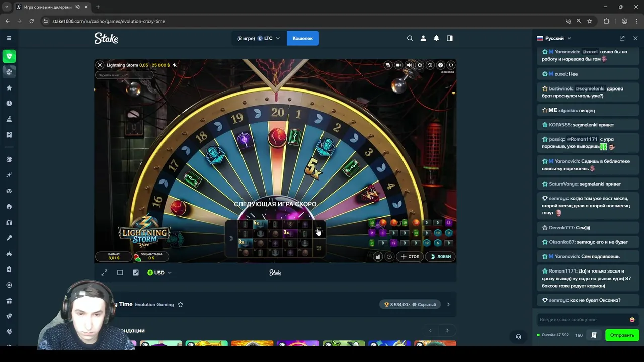The image size is (644, 362).
Task: Open the Русский chat language dropdown
Action: coord(554,38)
